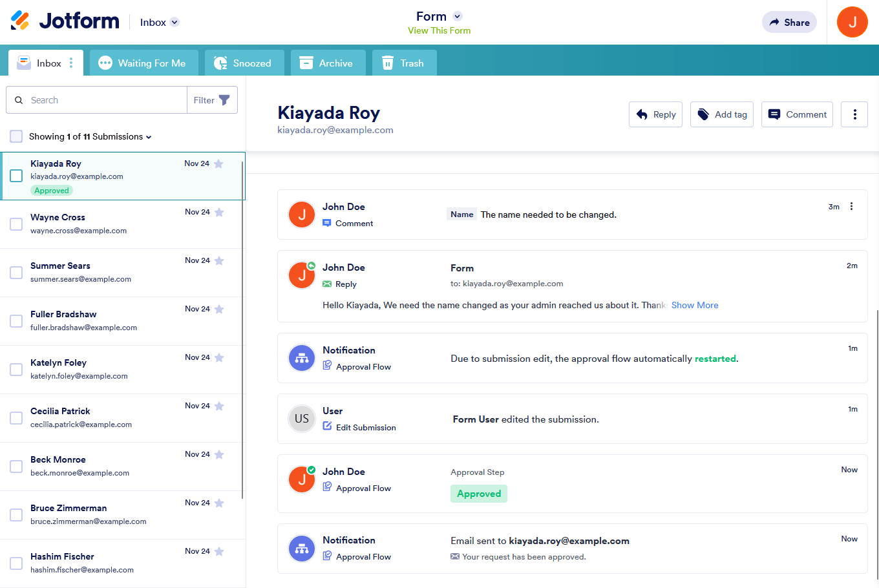Open the user avatar in top-right corner

point(852,22)
